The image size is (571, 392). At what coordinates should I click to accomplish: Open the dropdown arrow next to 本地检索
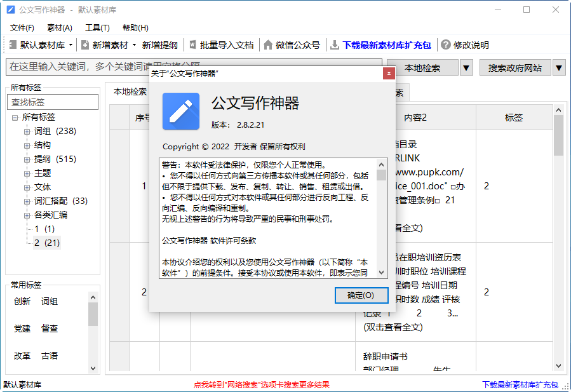(x=466, y=68)
